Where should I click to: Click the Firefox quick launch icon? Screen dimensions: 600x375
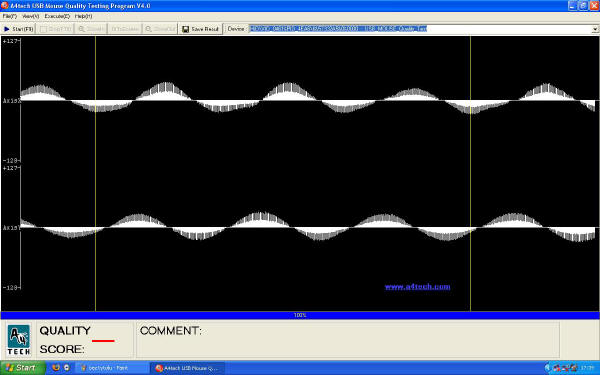click(56, 368)
